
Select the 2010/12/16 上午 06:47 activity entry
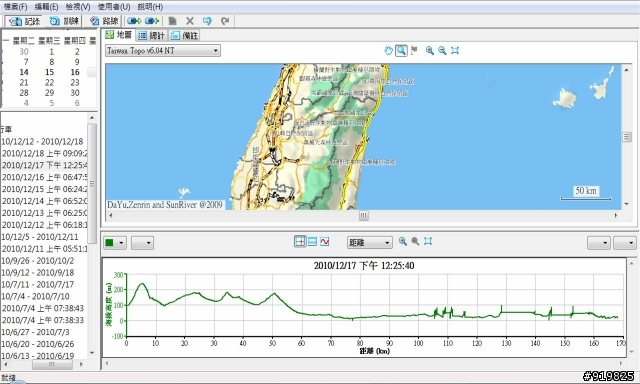pos(44,177)
